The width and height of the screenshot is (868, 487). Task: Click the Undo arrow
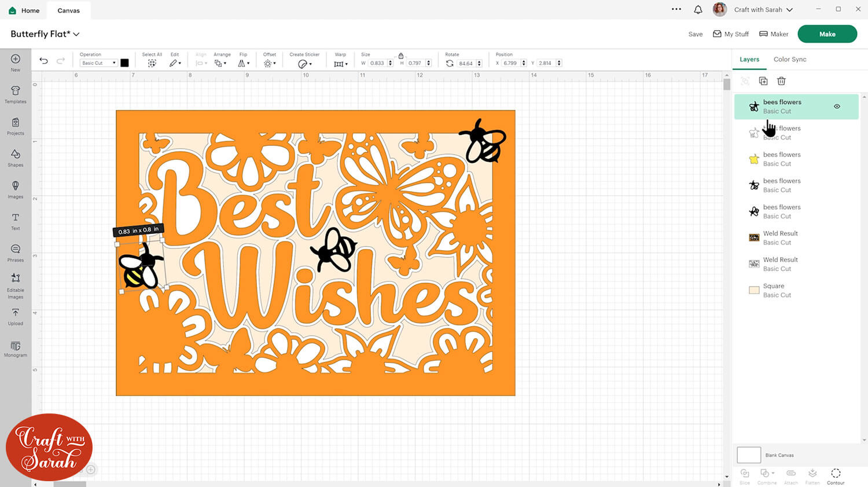[43, 61]
